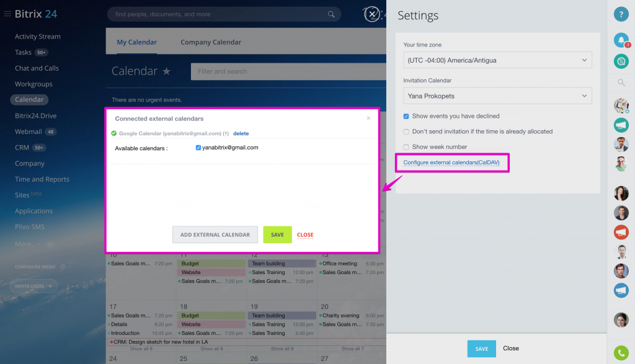
Task: Open the red megaphone chat icon in right sidebar
Action: coord(621,232)
